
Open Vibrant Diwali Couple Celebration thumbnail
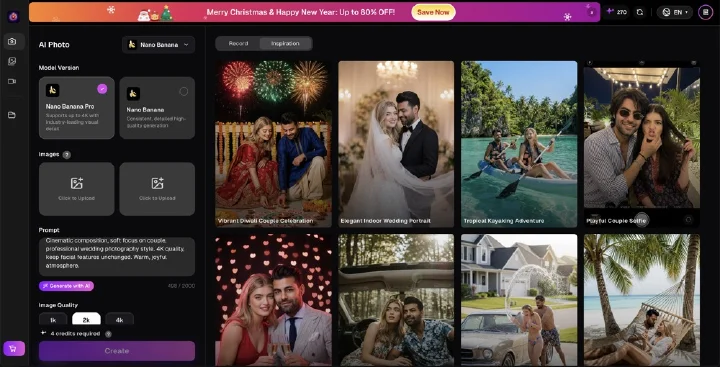click(274, 144)
